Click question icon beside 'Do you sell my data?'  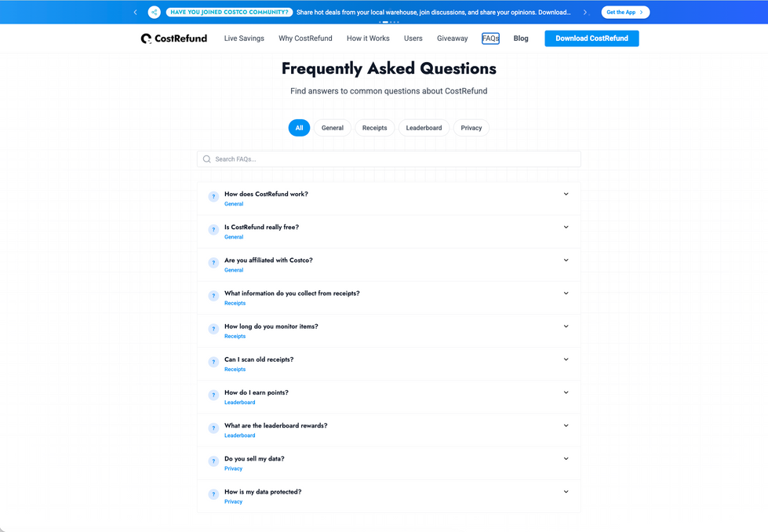[x=213, y=461]
